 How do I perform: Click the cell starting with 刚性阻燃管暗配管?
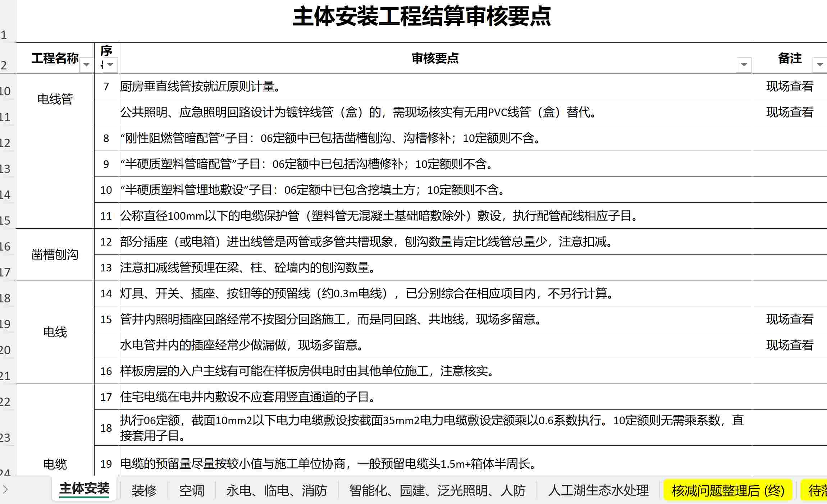(x=435, y=138)
